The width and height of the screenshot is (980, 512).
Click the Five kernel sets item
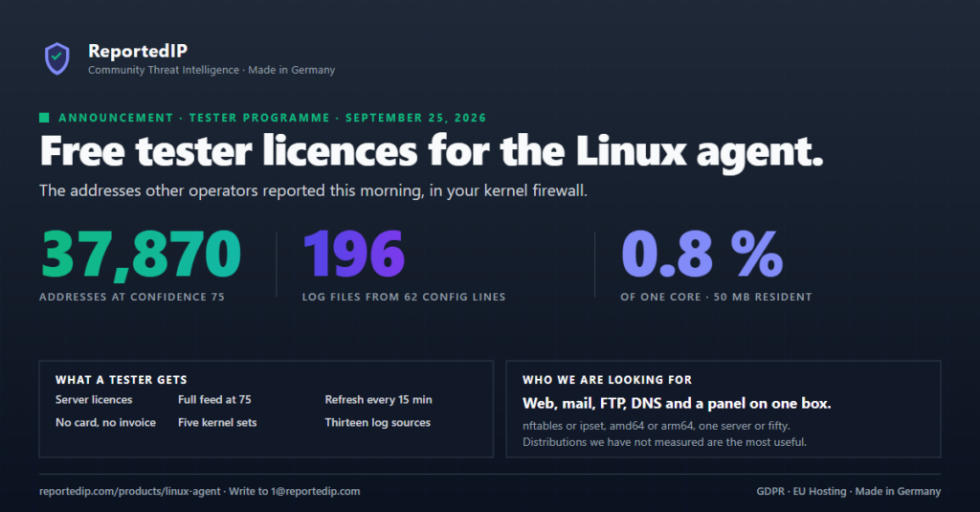pyautogui.click(x=217, y=423)
